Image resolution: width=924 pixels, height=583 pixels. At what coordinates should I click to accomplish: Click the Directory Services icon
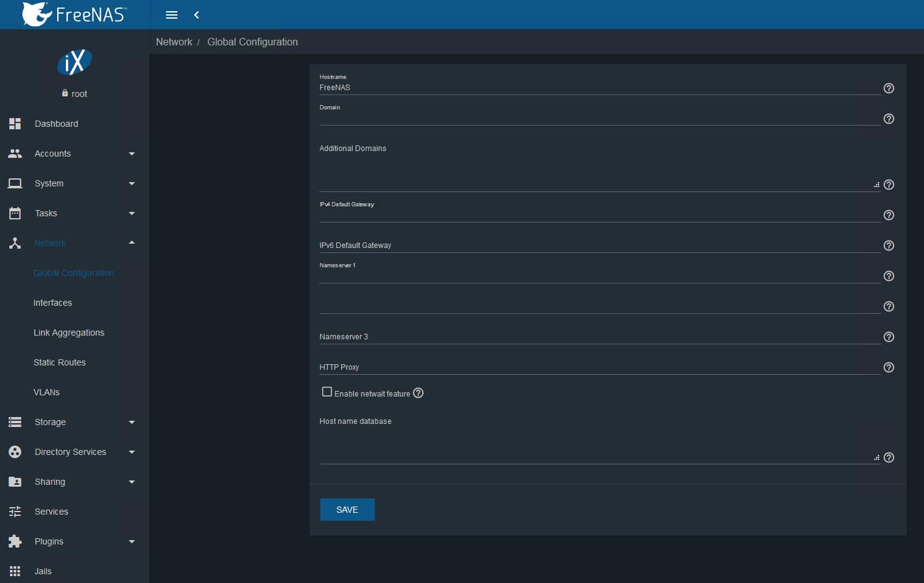pos(15,452)
